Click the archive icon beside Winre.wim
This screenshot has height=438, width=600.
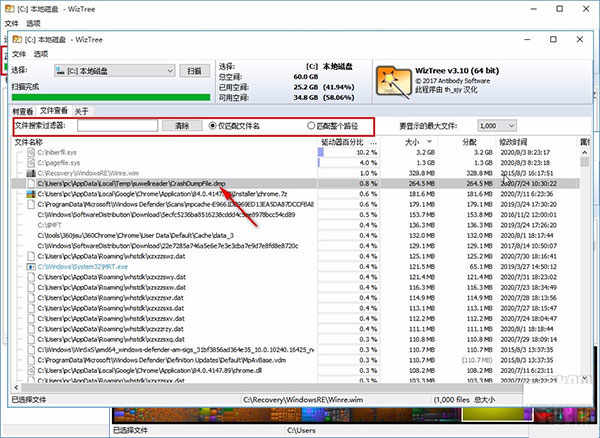click(x=31, y=173)
